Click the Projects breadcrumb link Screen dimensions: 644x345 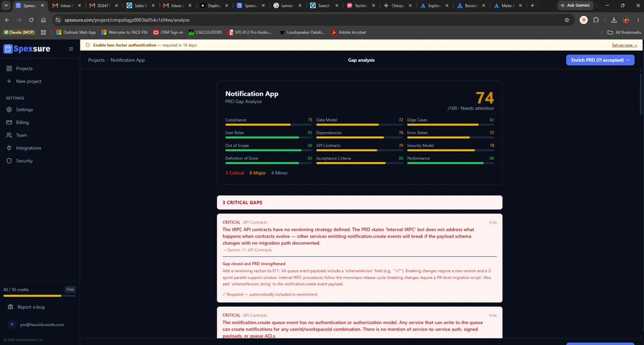(97, 60)
